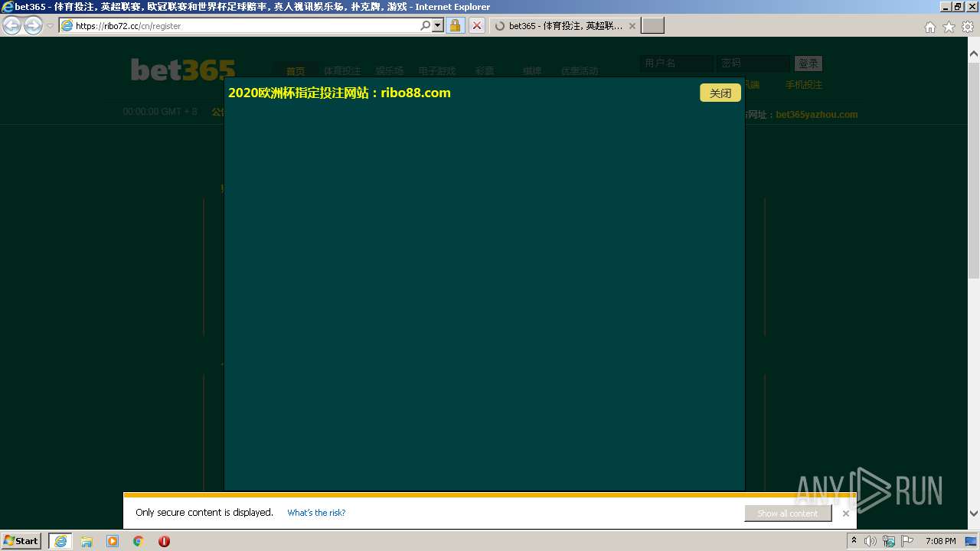
Task: Expand the address bar autocomplete dropdown
Action: click(438, 25)
